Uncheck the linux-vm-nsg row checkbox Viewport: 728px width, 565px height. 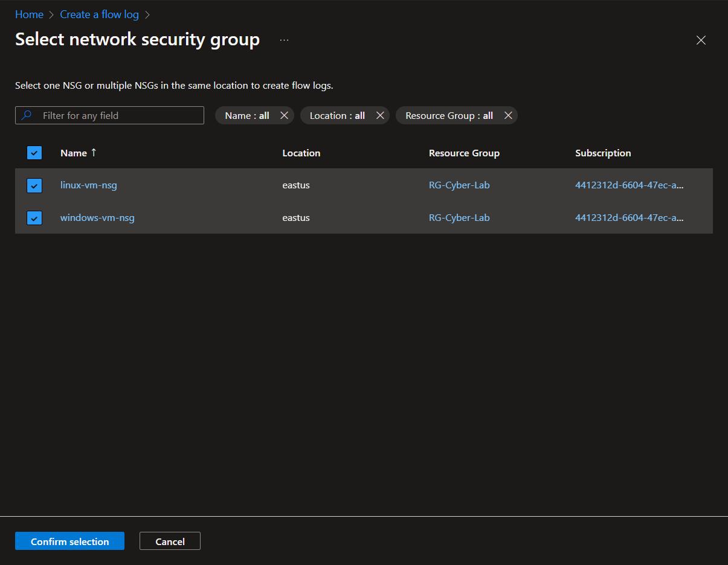point(34,185)
